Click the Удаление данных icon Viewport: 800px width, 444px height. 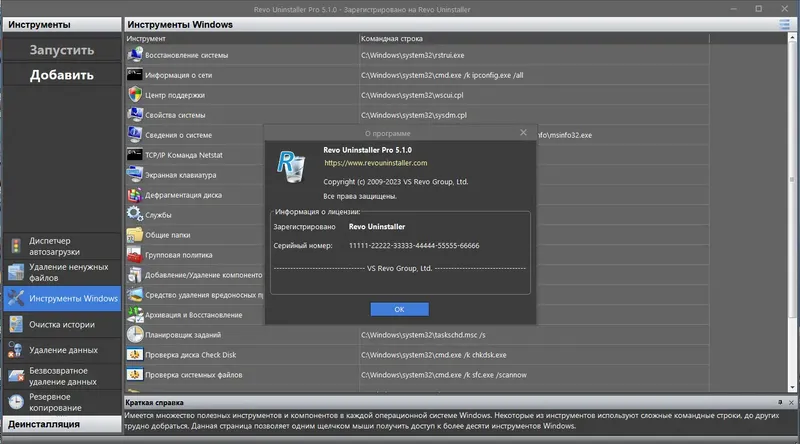click(15, 350)
